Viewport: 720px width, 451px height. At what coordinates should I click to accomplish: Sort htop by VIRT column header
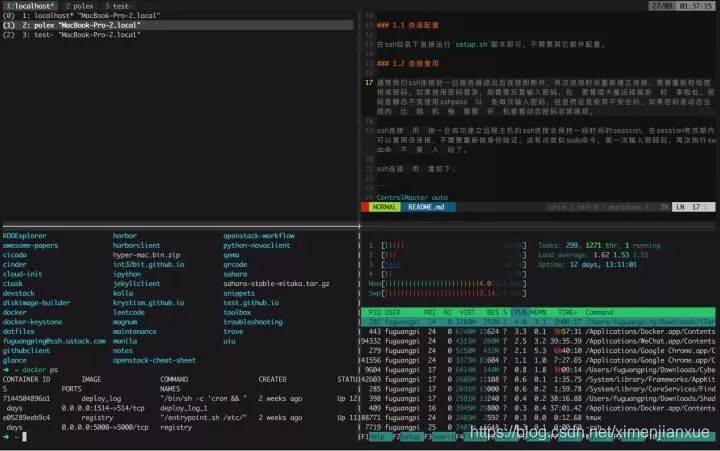(x=467, y=312)
